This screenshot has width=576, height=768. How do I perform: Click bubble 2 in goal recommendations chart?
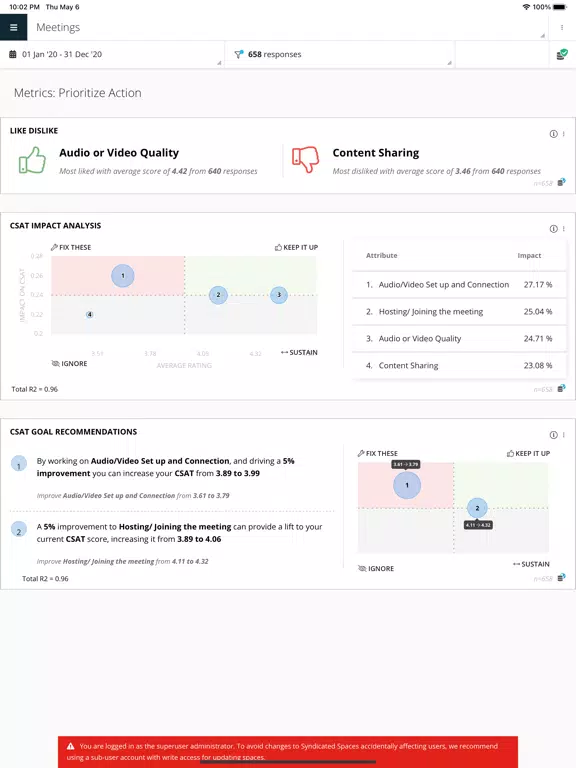[x=477, y=508]
